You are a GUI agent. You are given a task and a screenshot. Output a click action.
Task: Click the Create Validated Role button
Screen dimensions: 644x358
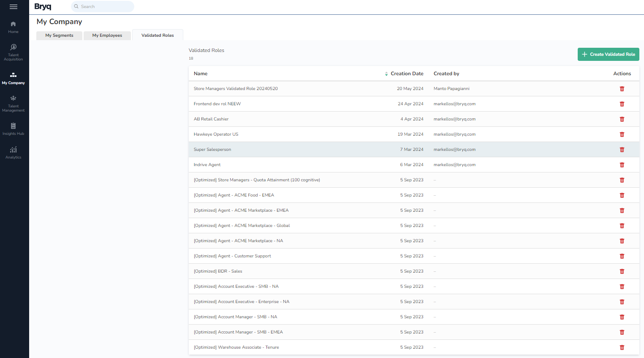point(608,54)
